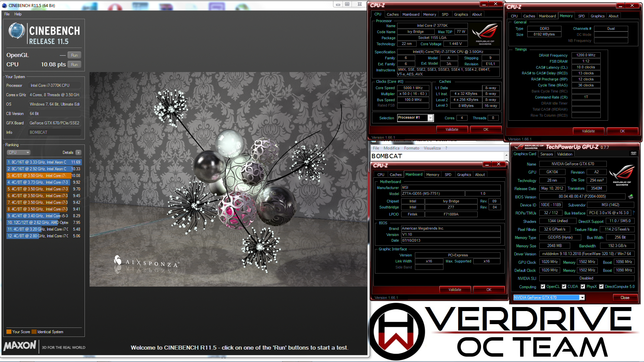Open About tab in the CPU-Z CPU window
The image size is (644, 362).
pyautogui.click(x=477, y=14)
